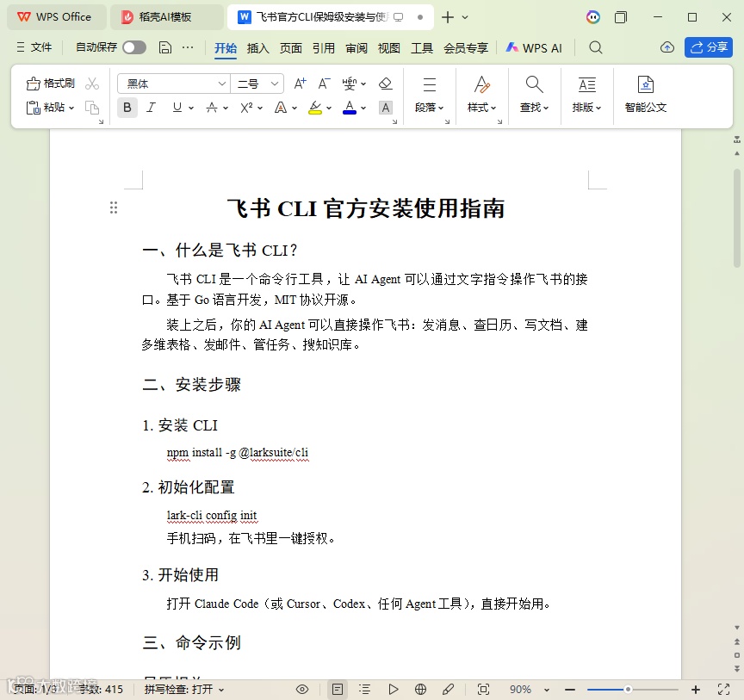Click the Copy icon beside Paste
Screen dimensions: 744x700
pyautogui.click(x=92, y=108)
